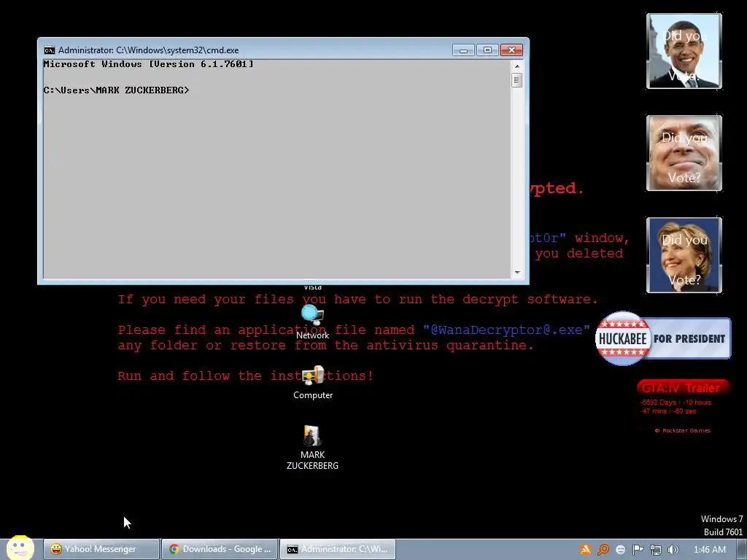Click the Hillary Clinton 'Did you Vote?' gadget
This screenshot has width=747, height=560.
pyautogui.click(x=684, y=254)
